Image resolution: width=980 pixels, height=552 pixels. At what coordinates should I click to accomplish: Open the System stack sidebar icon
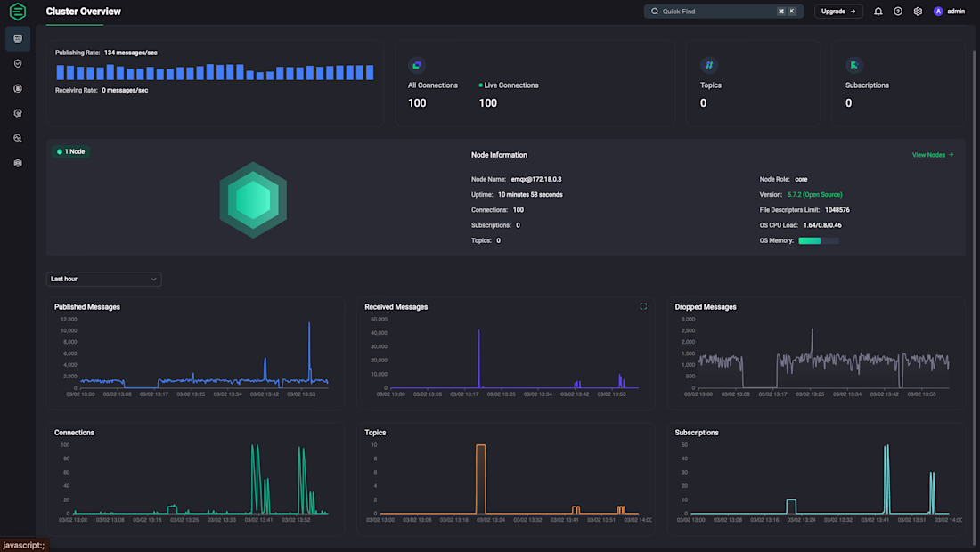point(18,163)
